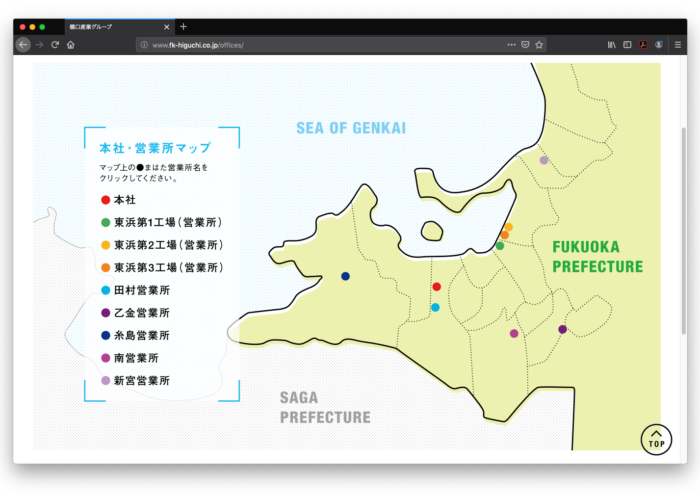Select 糸島営業所 in the legend list

141,335
